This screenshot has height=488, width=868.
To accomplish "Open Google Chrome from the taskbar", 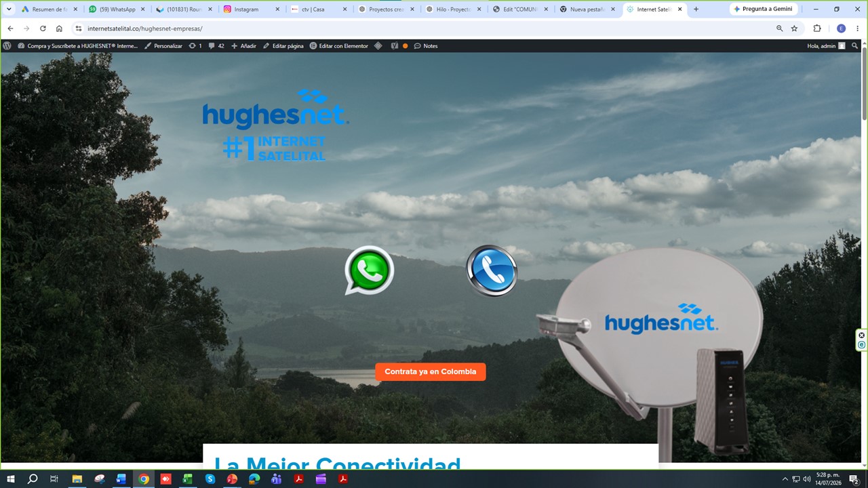I will (144, 479).
